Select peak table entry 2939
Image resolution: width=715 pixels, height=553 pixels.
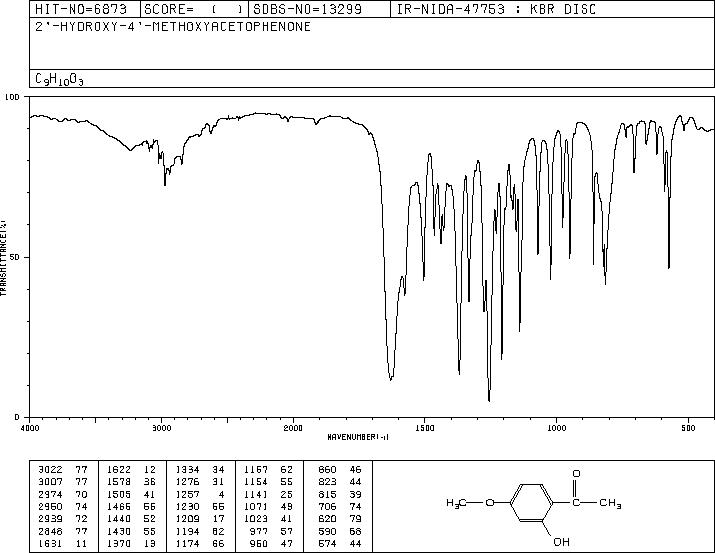pos(62,519)
